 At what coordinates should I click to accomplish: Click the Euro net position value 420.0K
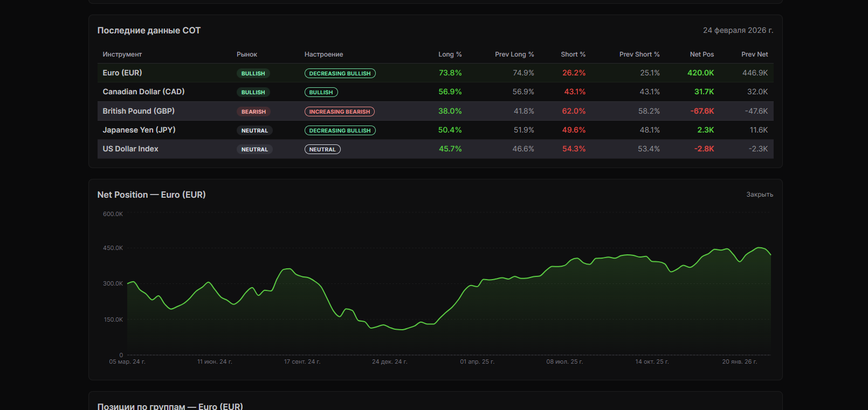point(701,73)
